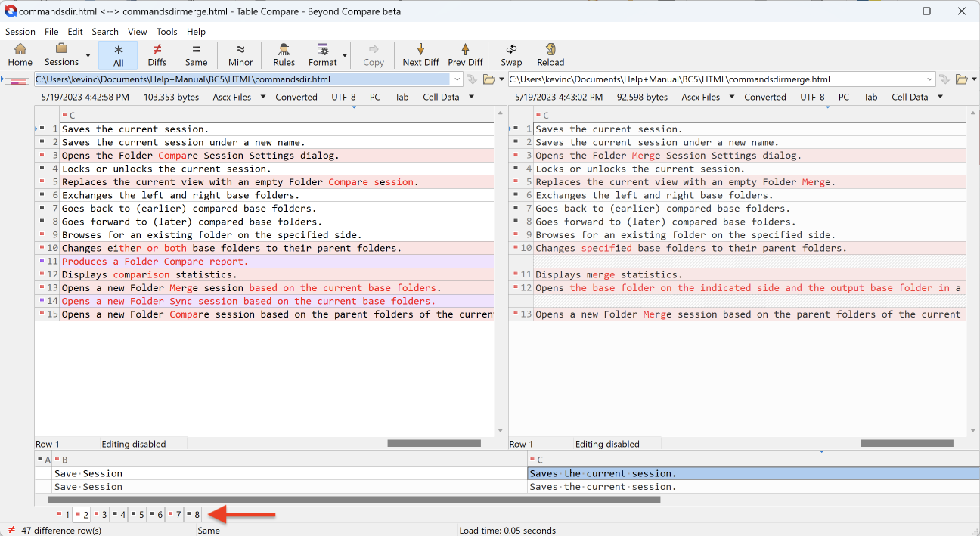The image size is (980, 536).
Task: Open the Rules dialog
Action: 284,55
